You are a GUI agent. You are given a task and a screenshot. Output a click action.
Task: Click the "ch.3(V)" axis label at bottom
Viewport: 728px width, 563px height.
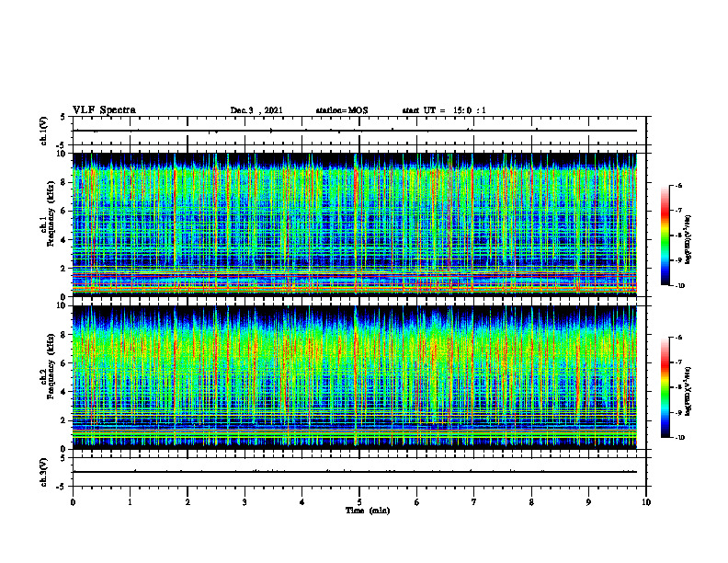click(x=43, y=472)
